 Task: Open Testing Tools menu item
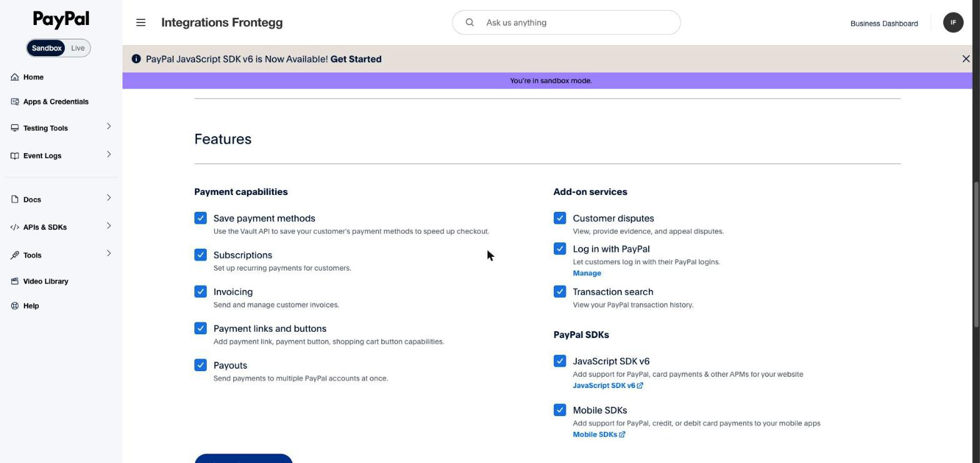click(x=45, y=128)
